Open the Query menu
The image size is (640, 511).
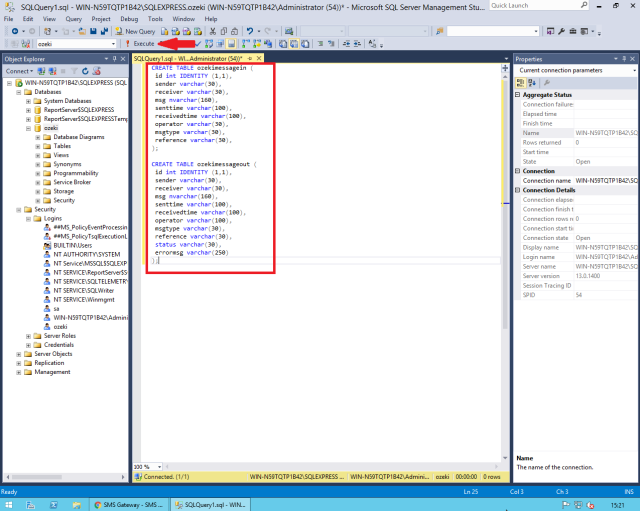[x=73, y=19]
